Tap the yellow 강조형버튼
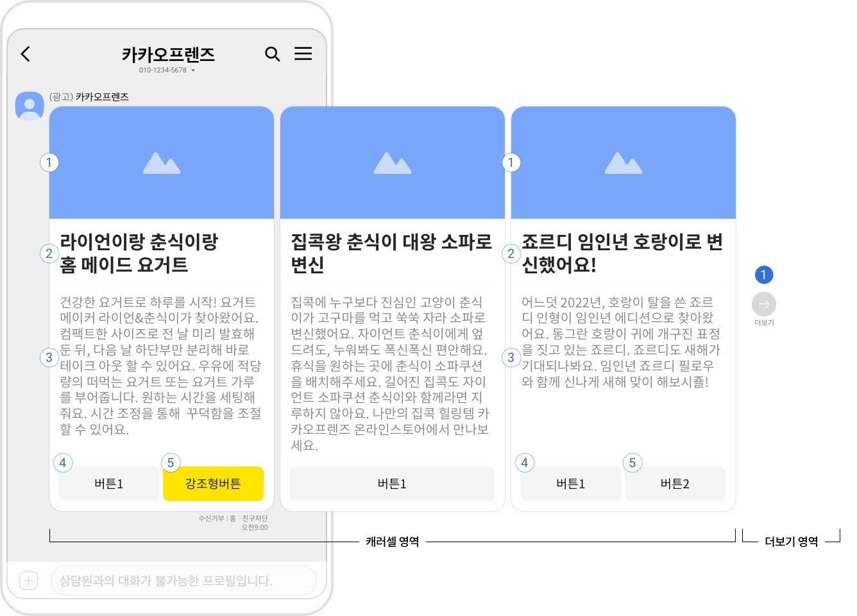This screenshot has height=616, width=857. click(x=214, y=484)
